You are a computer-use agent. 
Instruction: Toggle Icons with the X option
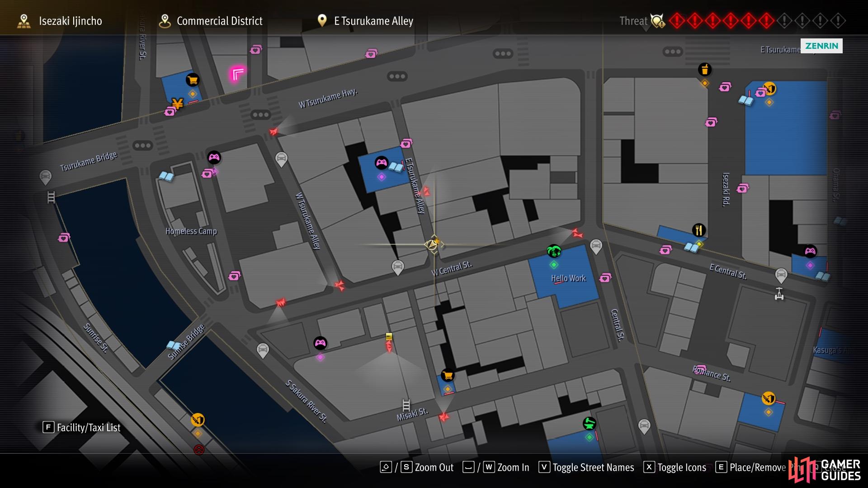pyautogui.click(x=675, y=467)
